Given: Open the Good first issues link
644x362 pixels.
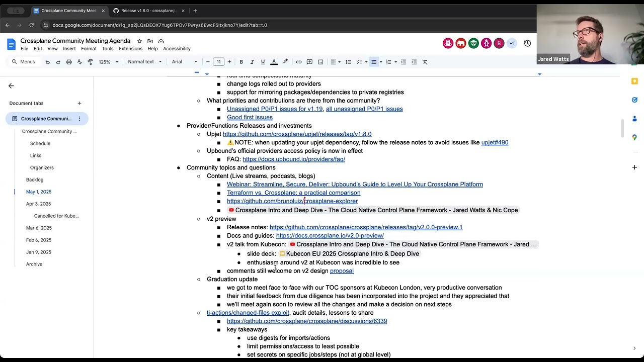Looking at the screenshot, I should pyautogui.click(x=250, y=118).
